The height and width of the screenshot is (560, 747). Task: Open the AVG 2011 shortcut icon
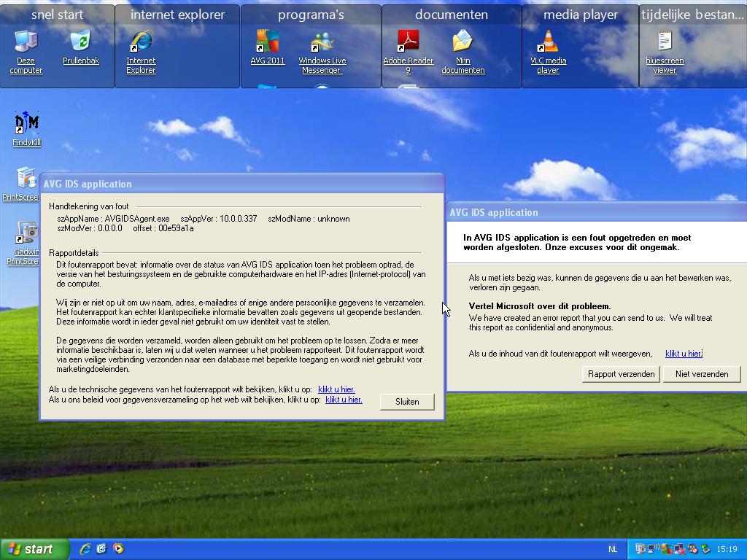[x=267, y=47]
